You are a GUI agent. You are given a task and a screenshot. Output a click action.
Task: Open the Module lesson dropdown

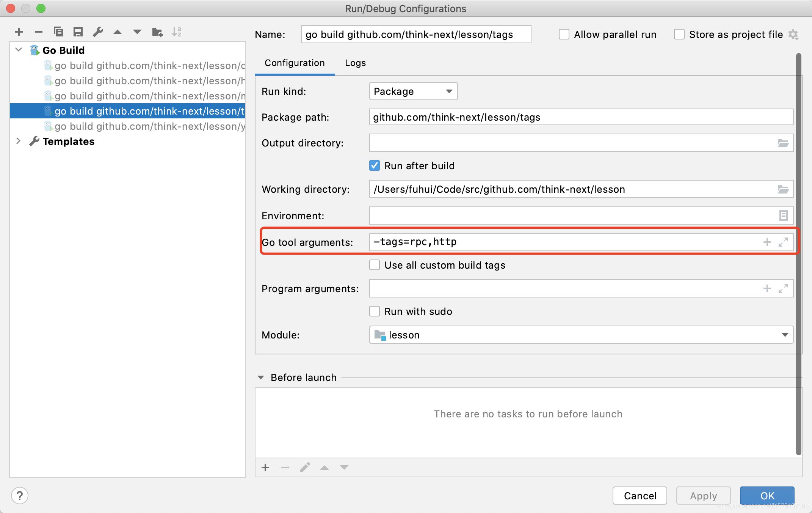[x=581, y=335]
